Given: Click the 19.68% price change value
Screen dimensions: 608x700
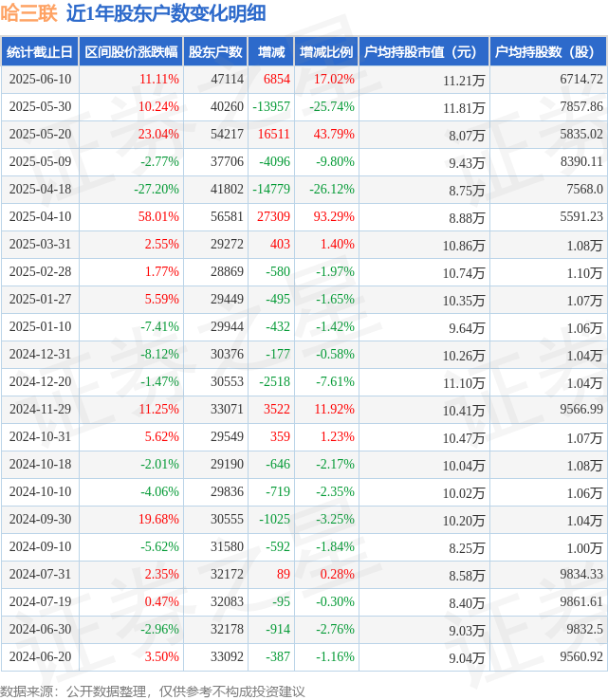Looking at the screenshot, I should pyautogui.click(x=158, y=519).
